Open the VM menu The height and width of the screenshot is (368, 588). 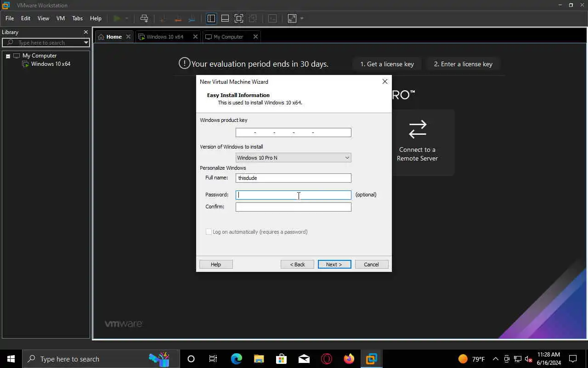coord(61,18)
